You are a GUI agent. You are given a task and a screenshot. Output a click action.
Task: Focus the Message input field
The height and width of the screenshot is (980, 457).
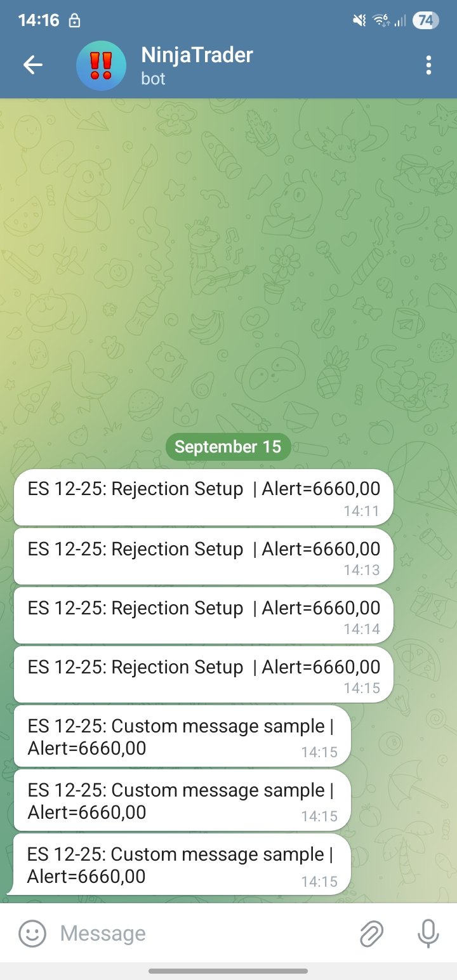click(x=203, y=933)
